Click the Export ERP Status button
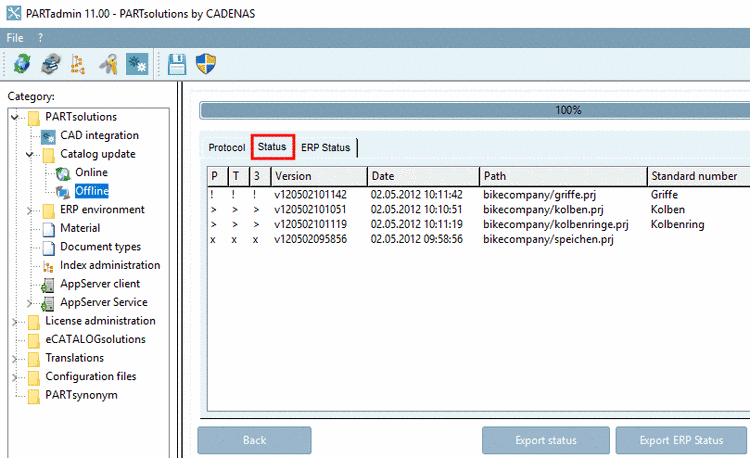This screenshot has height=458, width=750. 681,440
